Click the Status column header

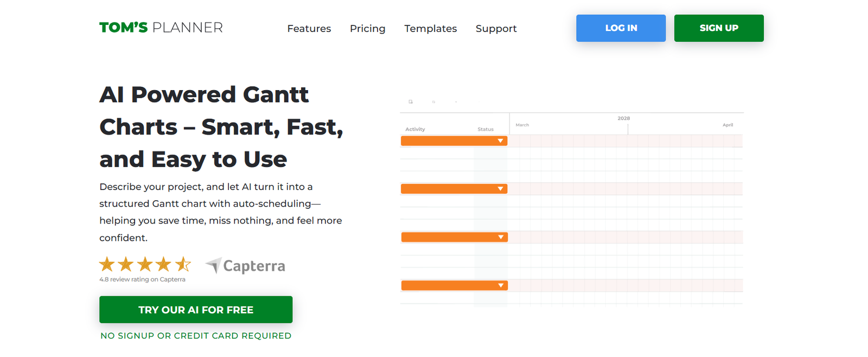coord(486,129)
